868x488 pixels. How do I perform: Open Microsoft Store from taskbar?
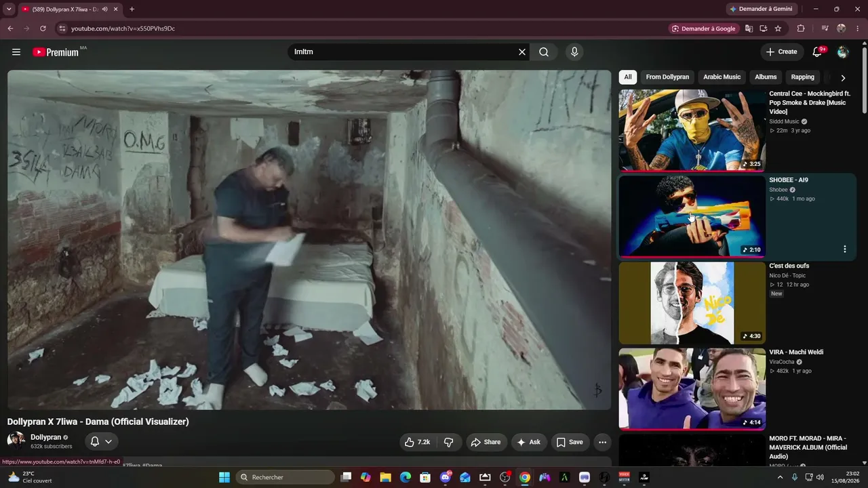425,477
